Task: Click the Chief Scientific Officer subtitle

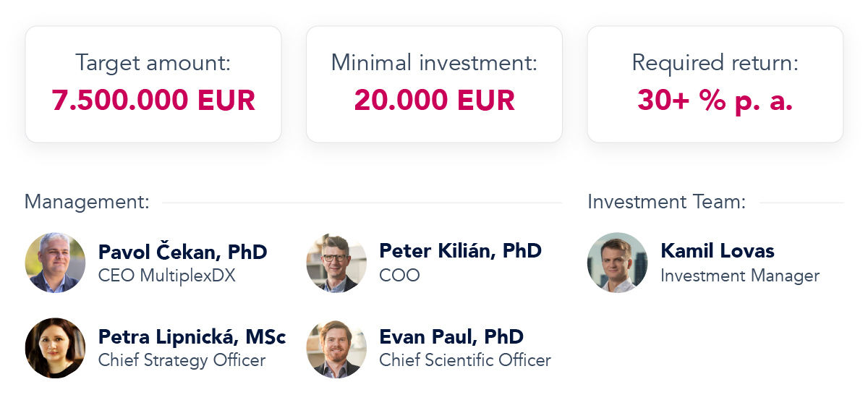Action: [464, 360]
